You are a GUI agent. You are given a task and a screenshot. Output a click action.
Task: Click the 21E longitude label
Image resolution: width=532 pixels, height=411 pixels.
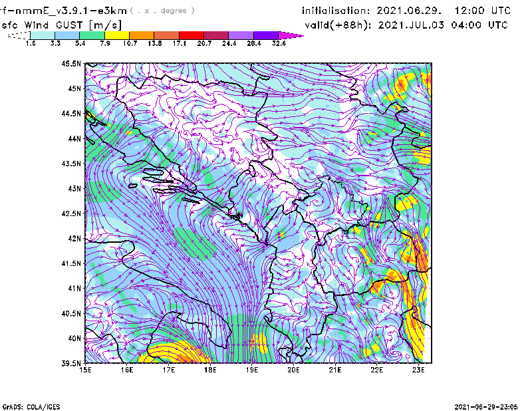coord(335,370)
